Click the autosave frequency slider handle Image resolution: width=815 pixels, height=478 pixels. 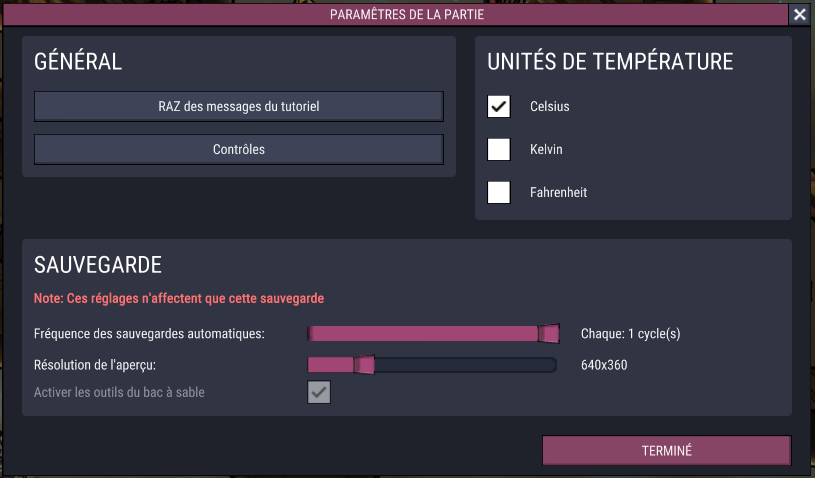click(548, 333)
